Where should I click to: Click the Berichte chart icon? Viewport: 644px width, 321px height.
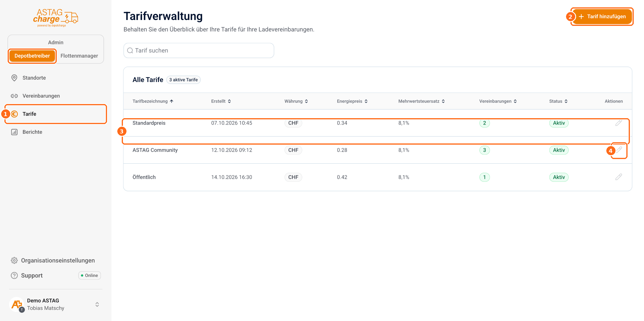[x=14, y=132]
